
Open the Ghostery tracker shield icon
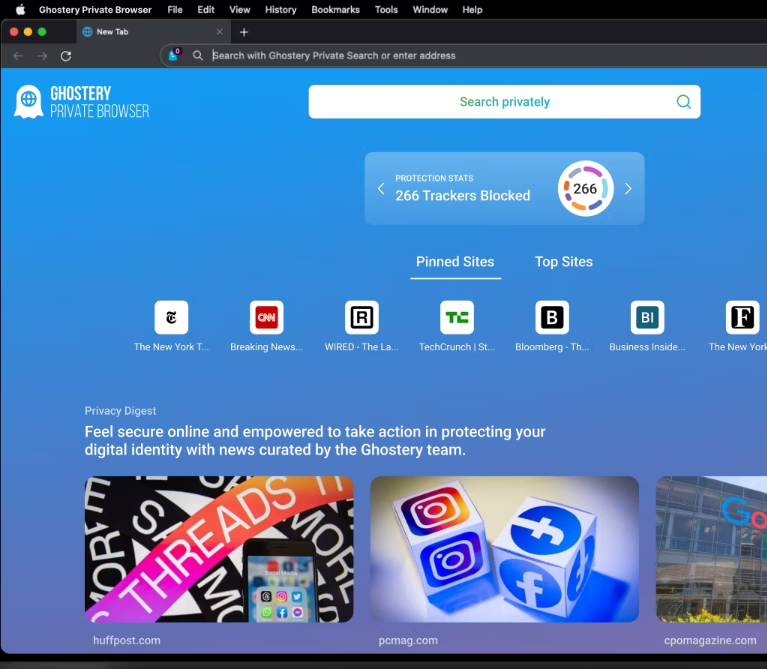coord(174,55)
